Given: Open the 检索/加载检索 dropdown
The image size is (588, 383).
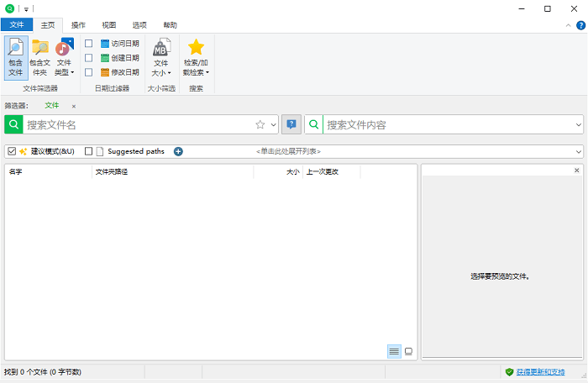Looking at the screenshot, I should [x=196, y=58].
